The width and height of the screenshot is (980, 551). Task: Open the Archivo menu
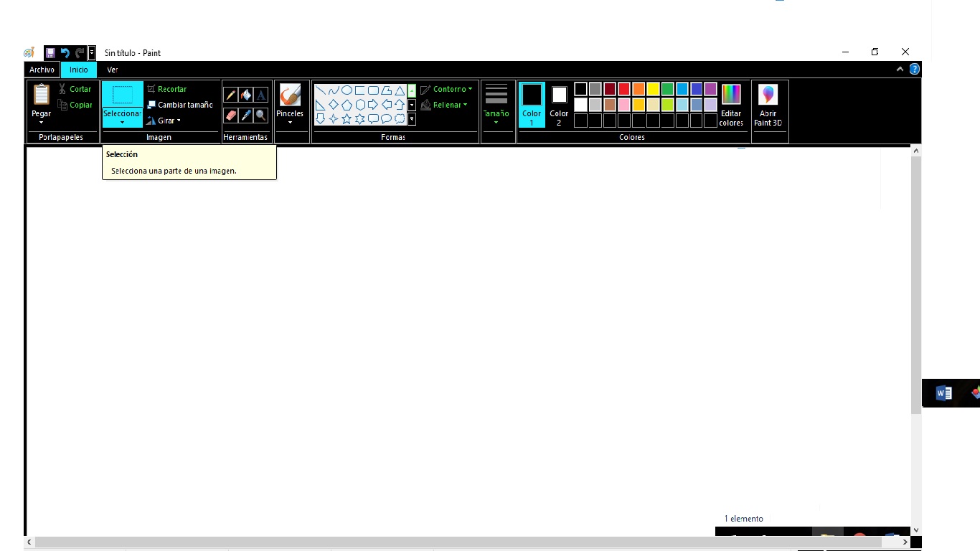tap(42, 70)
